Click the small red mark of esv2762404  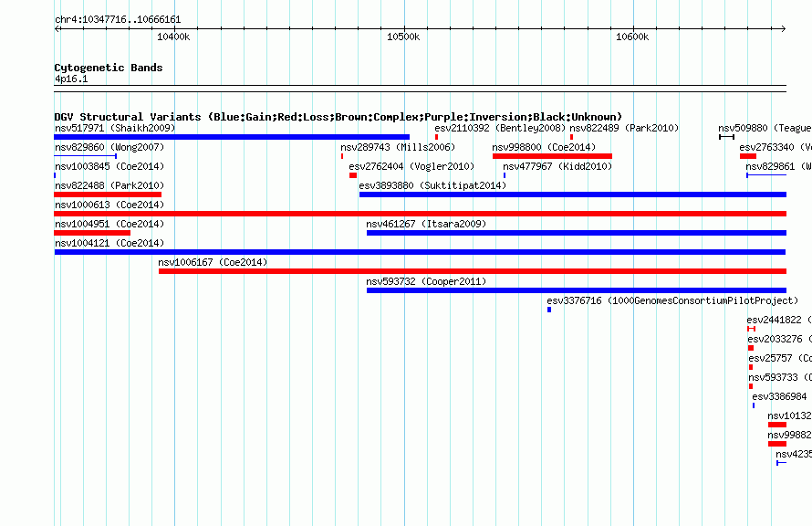[x=353, y=175]
